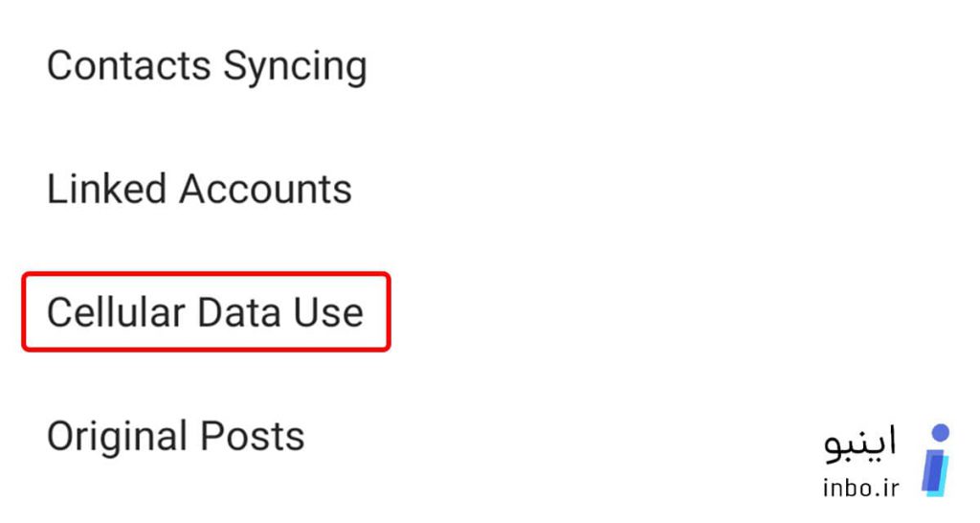This screenshot has height=523, width=980.
Task: Select the red-outlined Cellular Data Use entry
Action: point(207,311)
